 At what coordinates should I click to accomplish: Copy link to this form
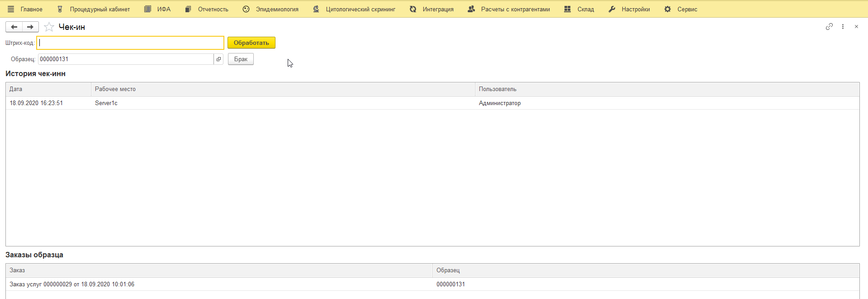click(829, 27)
